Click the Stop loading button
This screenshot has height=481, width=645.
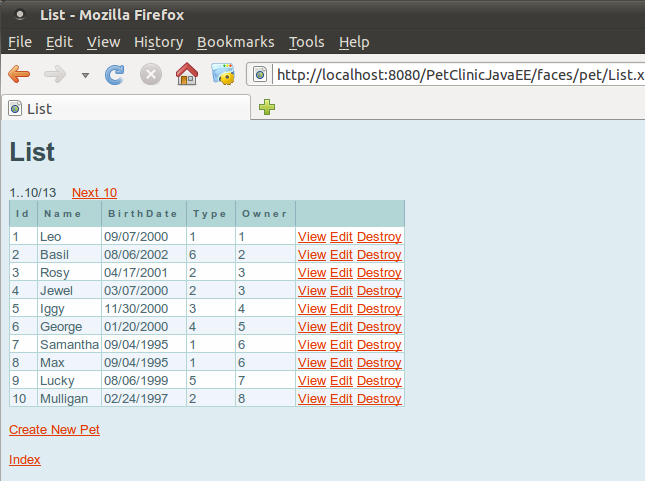click(150, 74)
